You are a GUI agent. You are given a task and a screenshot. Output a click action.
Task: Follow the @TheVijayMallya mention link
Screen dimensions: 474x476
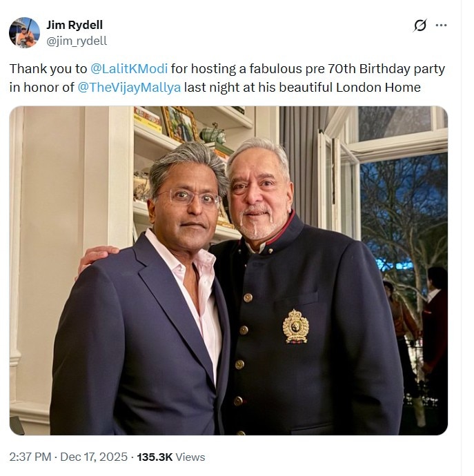point(135,88)
